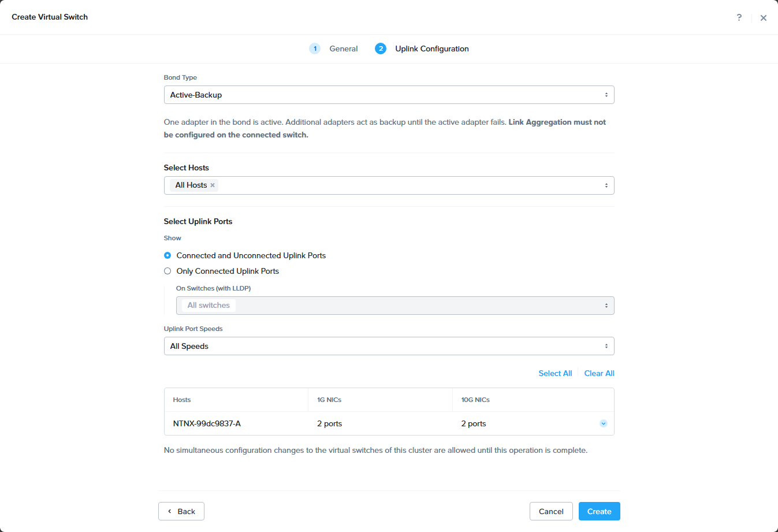Go to the General step tab

[343, 49]
